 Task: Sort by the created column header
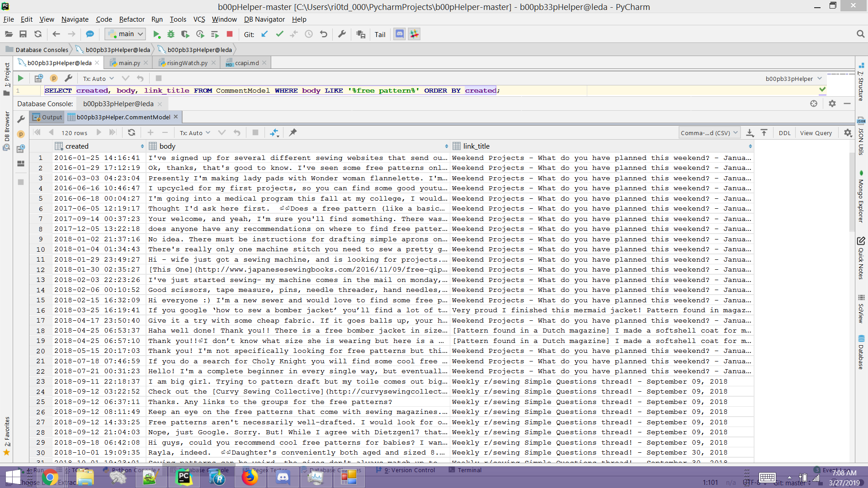77,146
